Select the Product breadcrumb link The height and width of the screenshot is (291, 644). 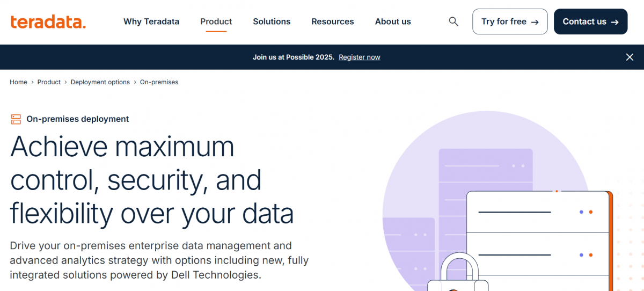49,82
